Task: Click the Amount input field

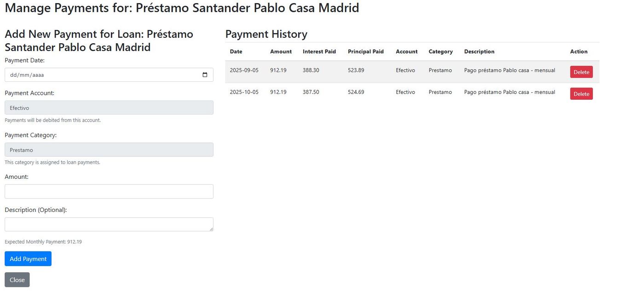Action: click(109, 191)
